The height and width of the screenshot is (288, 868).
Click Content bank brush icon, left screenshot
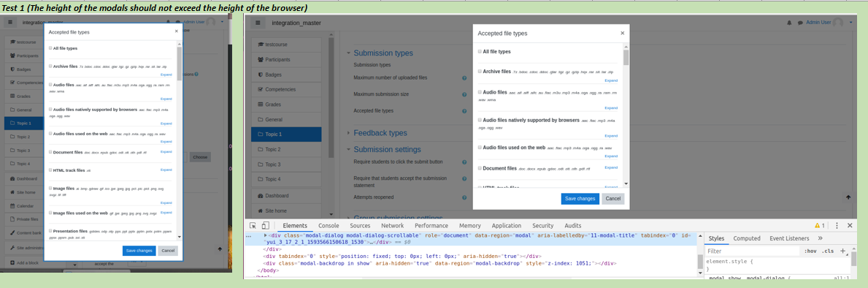point(12,232)
